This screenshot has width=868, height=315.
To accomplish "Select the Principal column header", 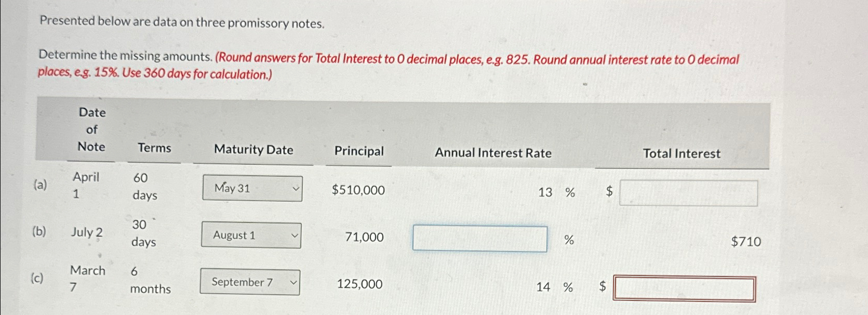I will [358, 150].
